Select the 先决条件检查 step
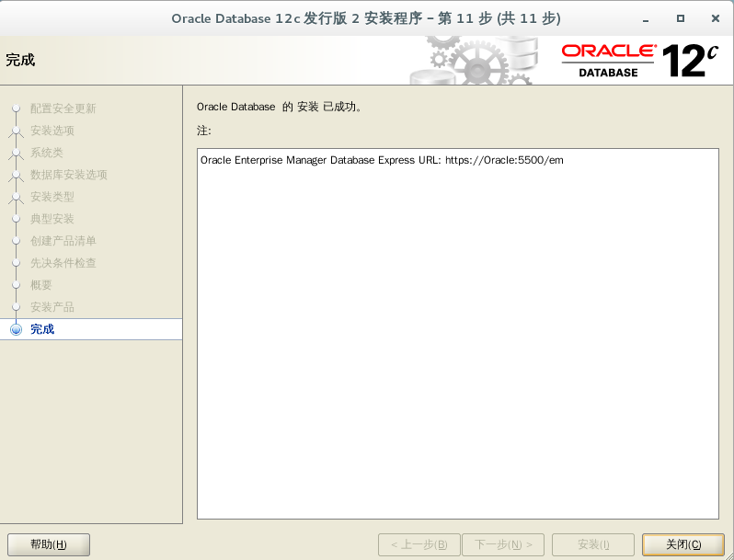734x560 pixels. click(x=63, y=262)
